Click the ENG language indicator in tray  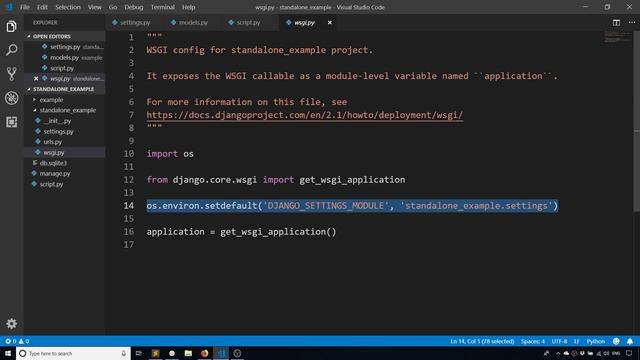tap(616, 353)
